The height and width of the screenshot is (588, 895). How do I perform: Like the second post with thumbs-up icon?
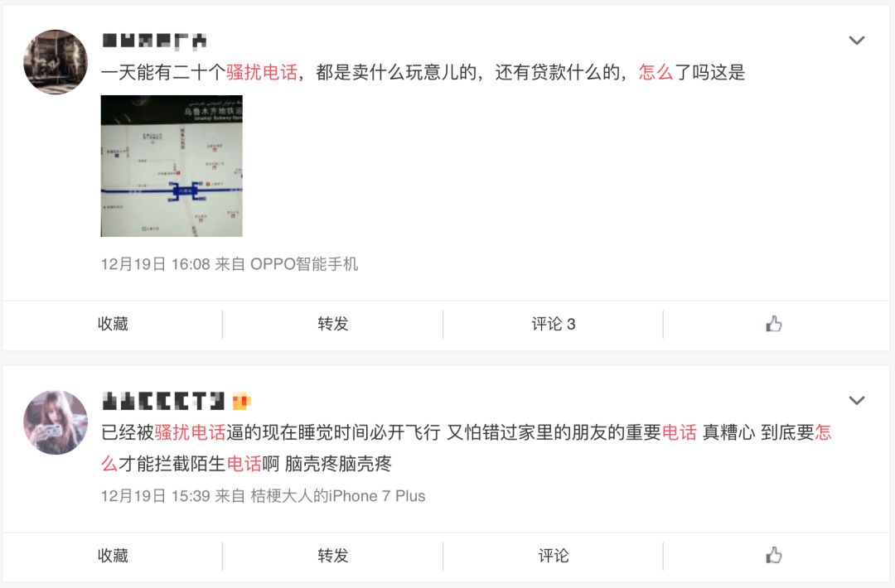point(773,555)
